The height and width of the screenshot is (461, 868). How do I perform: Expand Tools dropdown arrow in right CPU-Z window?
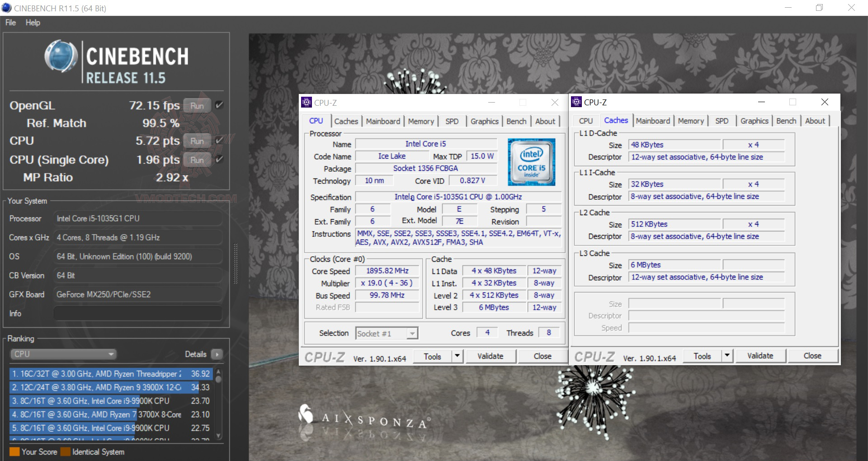(727, 356)
